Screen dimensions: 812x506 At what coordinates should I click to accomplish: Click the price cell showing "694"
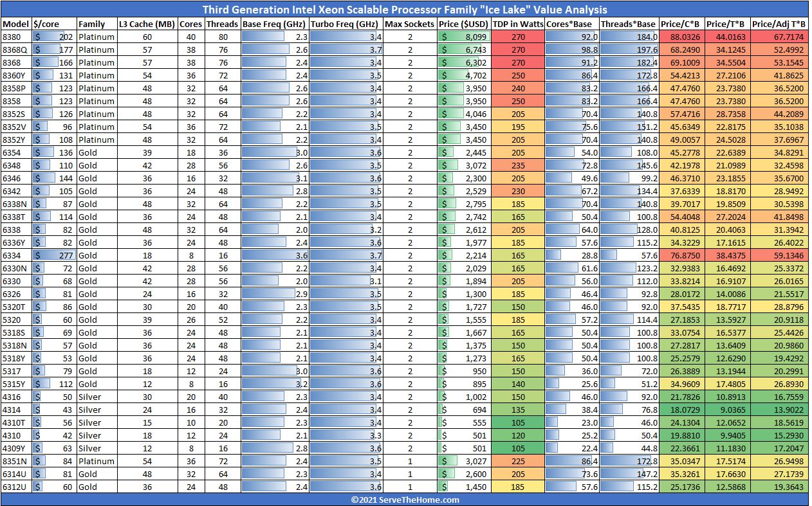[x=464, y=410]
